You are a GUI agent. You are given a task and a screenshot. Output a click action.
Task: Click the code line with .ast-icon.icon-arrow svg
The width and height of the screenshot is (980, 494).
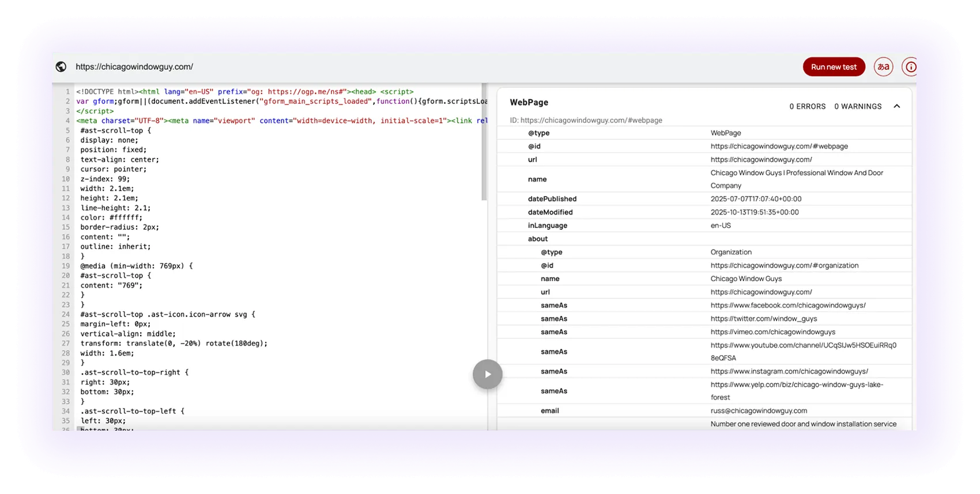click(x=168, y=314)
